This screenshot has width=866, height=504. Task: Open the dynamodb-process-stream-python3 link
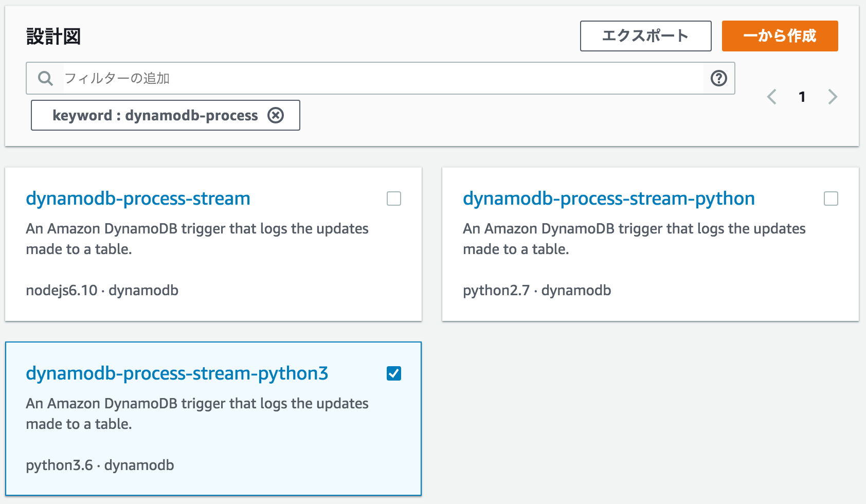click(177, 373)
